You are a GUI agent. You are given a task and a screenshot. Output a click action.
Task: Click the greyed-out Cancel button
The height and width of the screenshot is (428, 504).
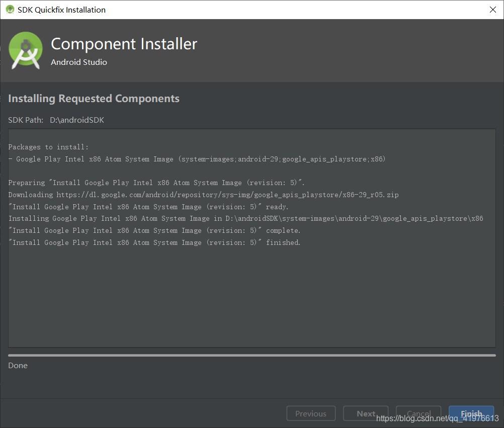point(418,413)
